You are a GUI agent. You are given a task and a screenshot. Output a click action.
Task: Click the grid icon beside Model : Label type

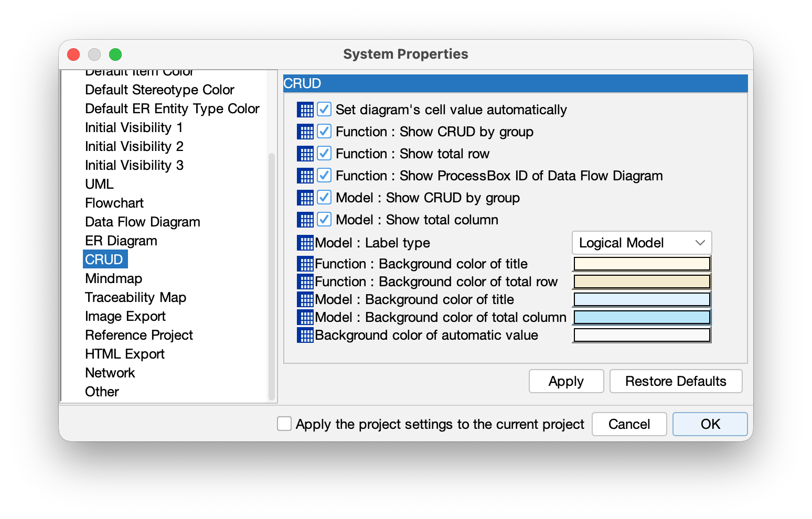click(304, 243)
